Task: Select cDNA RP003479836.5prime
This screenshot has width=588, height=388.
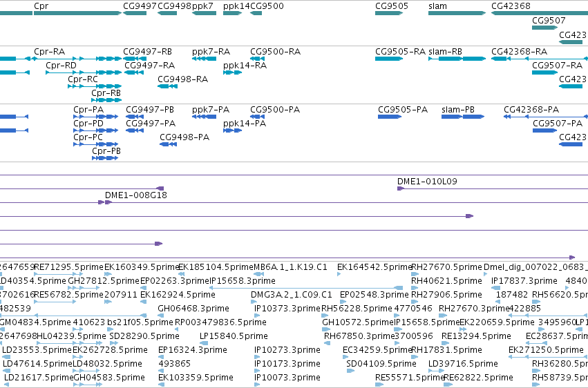Action: pyautogui.click(x=178, y=329)
